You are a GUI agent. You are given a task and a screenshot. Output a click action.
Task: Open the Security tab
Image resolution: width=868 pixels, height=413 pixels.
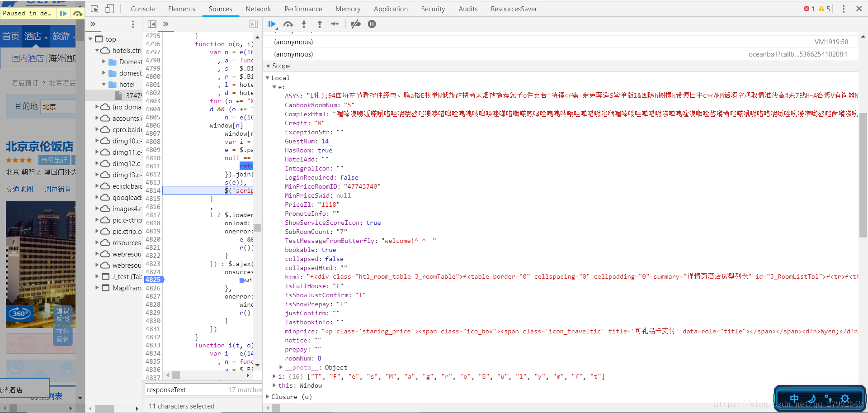click(x=433, y=9)
